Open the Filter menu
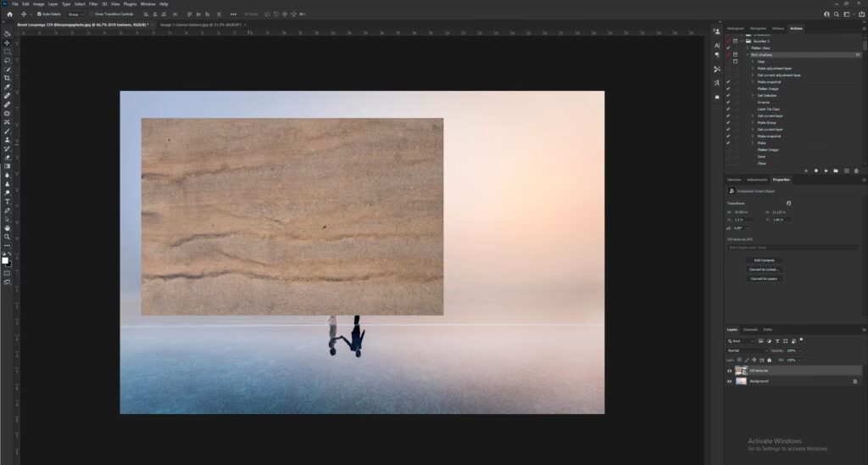This screenshot has width=868, height=465. tap(92, 3)
